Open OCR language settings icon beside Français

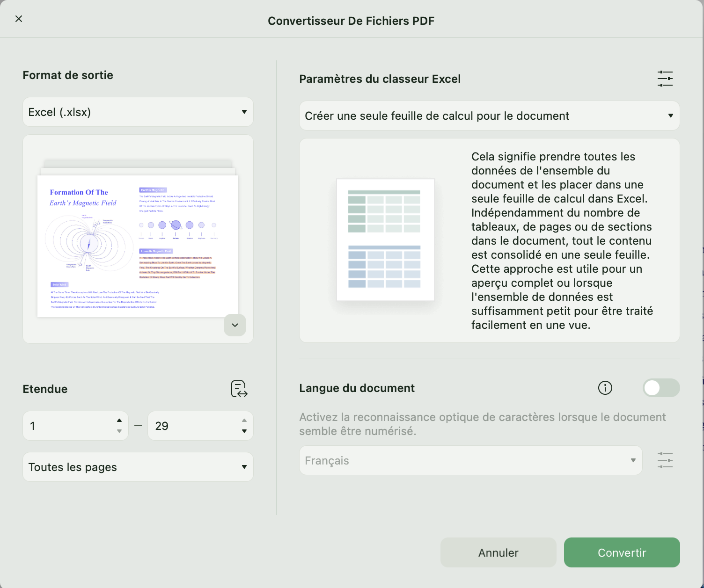[665, 460]
